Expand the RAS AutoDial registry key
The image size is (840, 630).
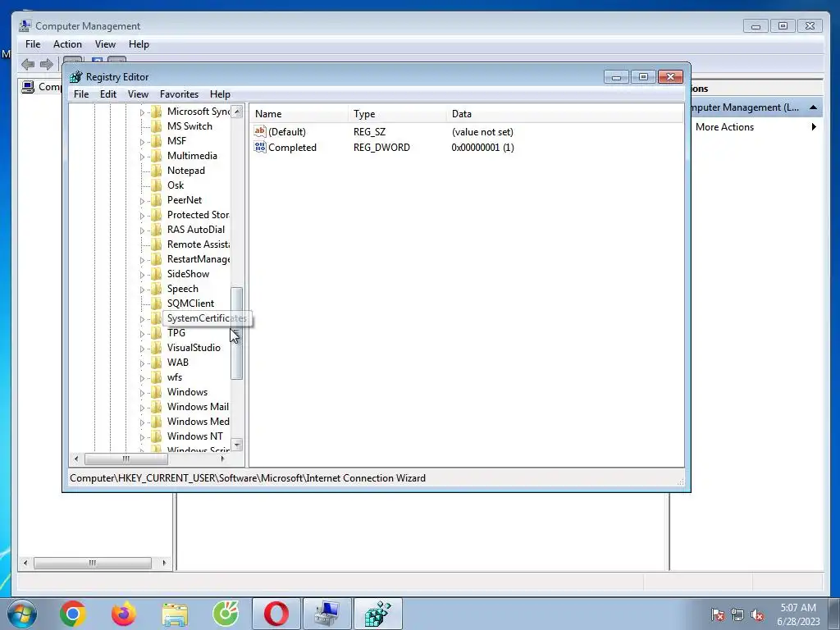point(142,231)
